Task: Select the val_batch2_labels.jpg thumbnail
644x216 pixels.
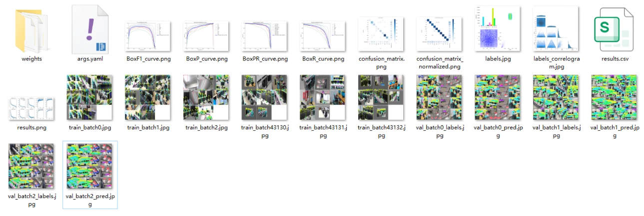Action: click(x=32, y=166)
